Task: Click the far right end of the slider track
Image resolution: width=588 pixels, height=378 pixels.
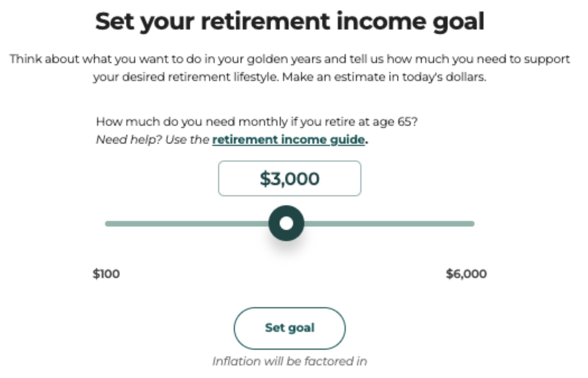Action: 472,224
